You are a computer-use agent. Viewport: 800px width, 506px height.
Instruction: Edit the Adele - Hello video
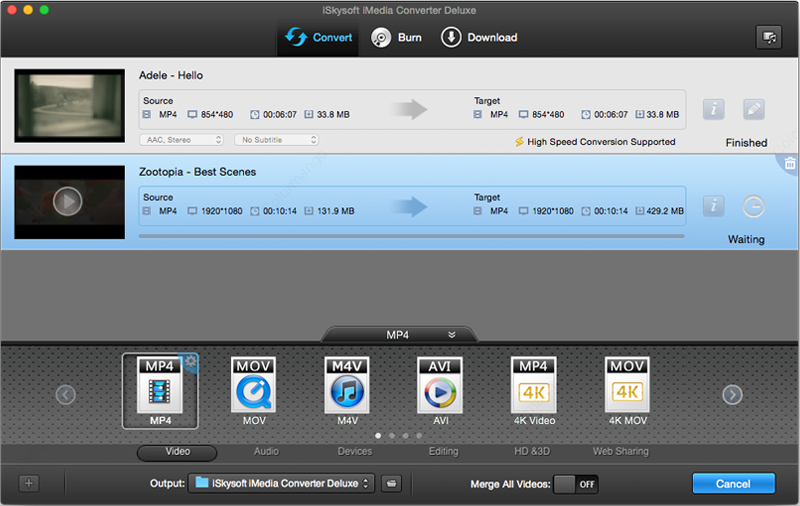tap(754, 109)
